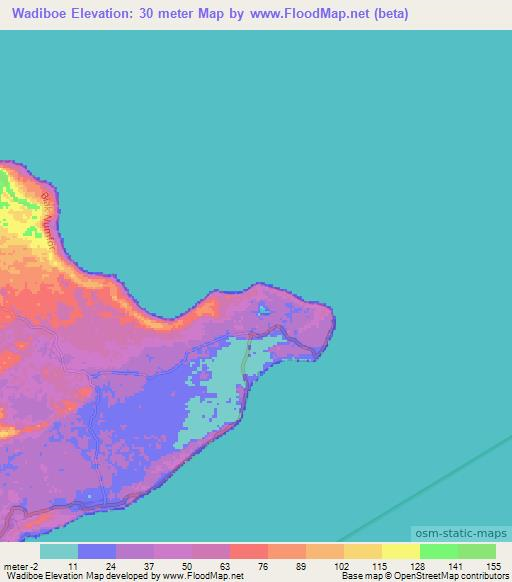Click the '11' legend value
This screenshot has height=582, width=512.
tap(73, 567)
